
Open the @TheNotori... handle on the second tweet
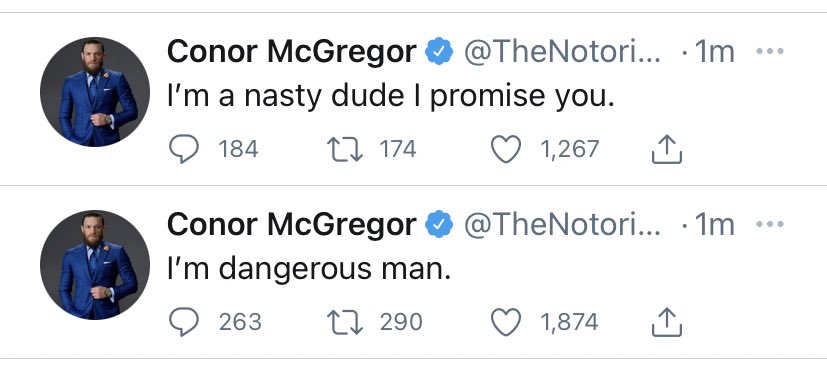point(562,225)
